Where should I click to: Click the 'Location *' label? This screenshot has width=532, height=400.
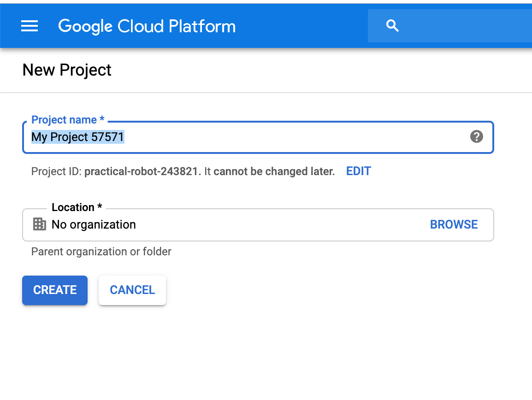(77, 207)
